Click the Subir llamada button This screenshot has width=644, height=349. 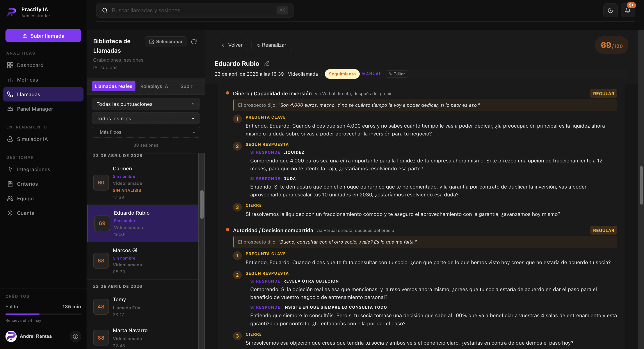pyautogui.click(x=43, y=36)
